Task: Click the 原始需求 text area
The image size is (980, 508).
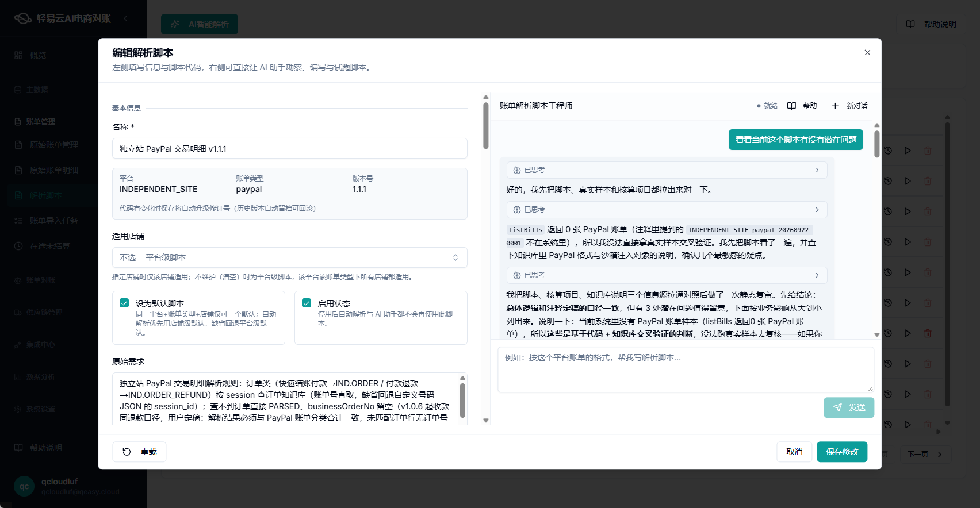Action: pyautogui.click(x=285, y=399)
